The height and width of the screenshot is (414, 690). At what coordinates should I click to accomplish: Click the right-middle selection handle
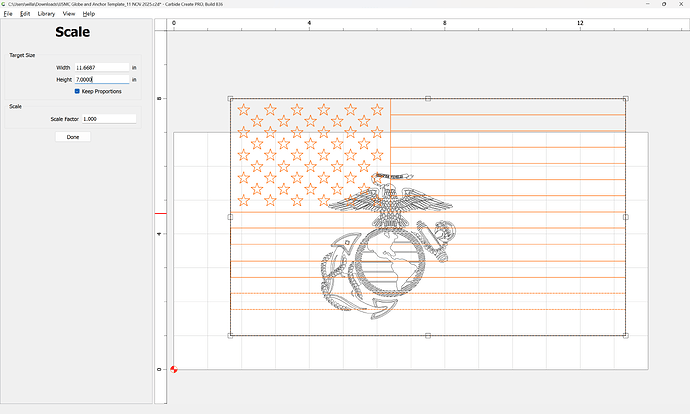[626, 217]
